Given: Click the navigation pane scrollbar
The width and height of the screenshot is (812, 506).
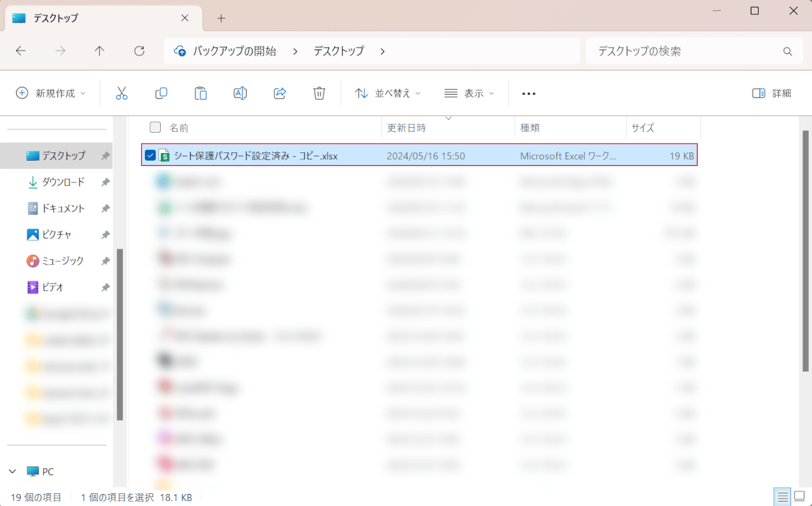Looking at the screenshot, I should (120, 334).
